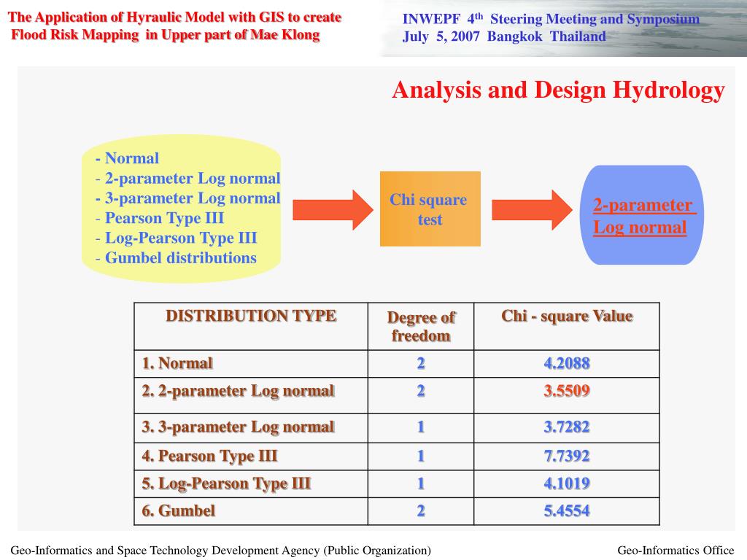Click '- Log-Pearson Type III' in yellow list
This screenshot has width=747, height=560.
click(176, 238)
